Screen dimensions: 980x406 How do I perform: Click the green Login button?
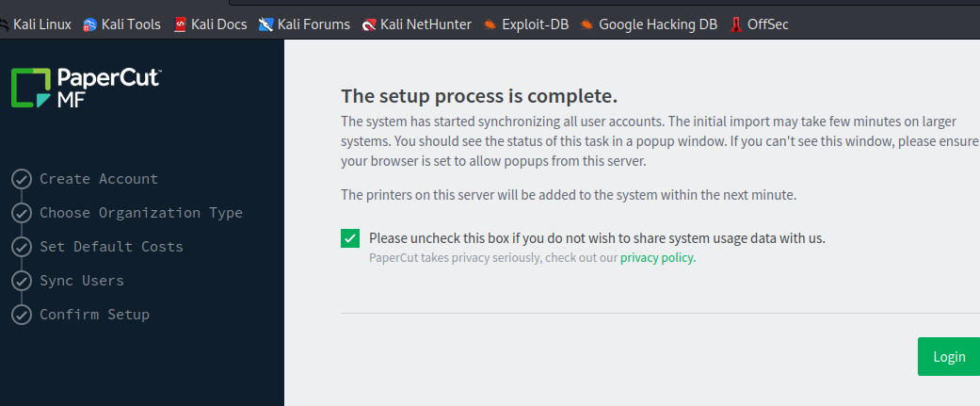948,357
